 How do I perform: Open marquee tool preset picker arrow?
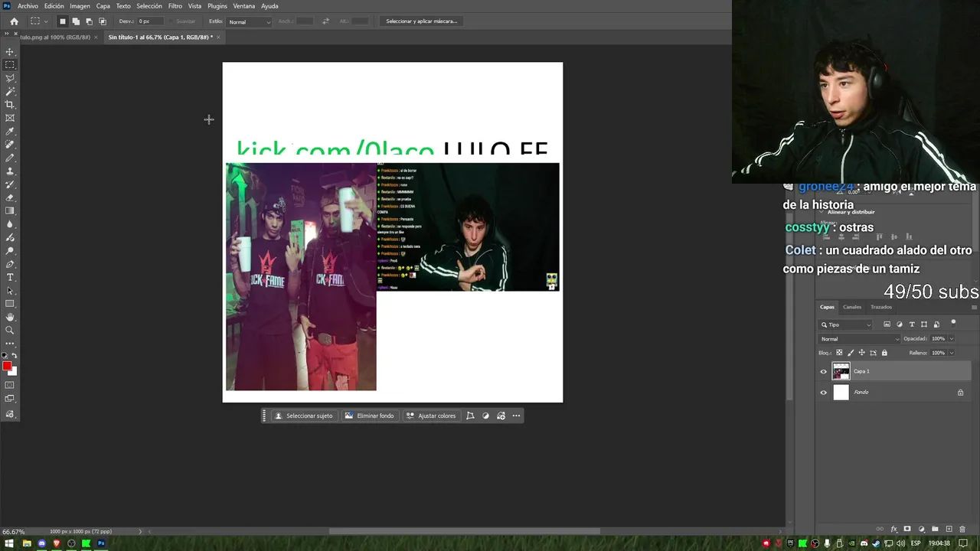[46, 21]
